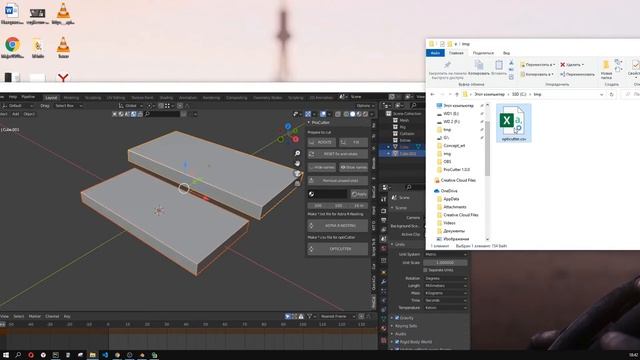The height and width of the screenshot is (360, 640).
Task: Toggle the Rigid Body World checkbox
Action: tap(397, 342)
